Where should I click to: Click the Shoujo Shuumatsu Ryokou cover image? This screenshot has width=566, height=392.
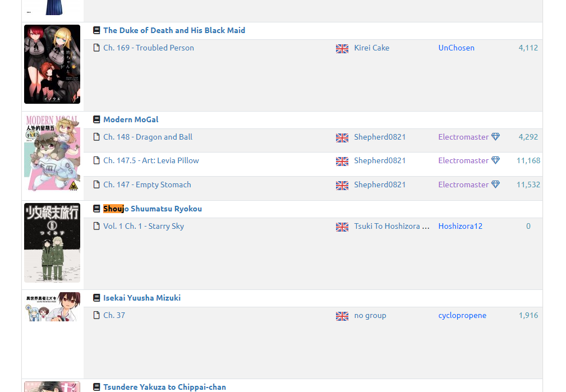pos(52,242)
